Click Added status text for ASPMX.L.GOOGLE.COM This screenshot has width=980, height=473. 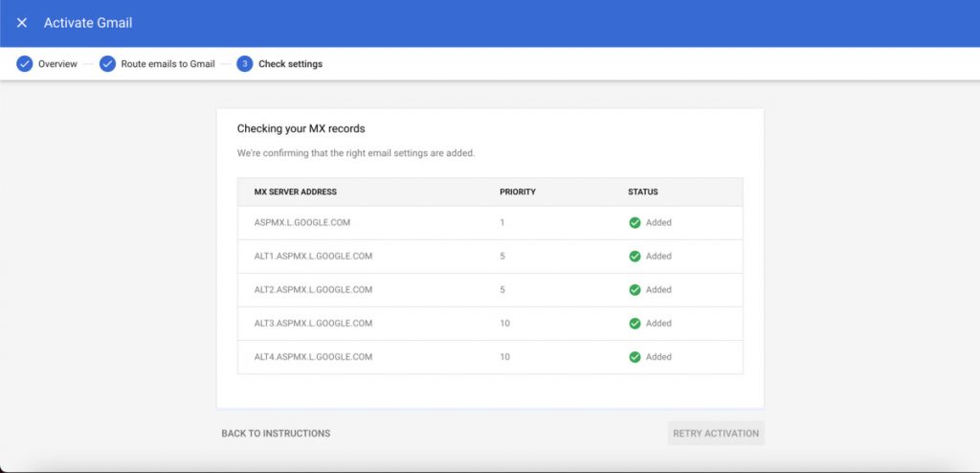click(658, 223)
